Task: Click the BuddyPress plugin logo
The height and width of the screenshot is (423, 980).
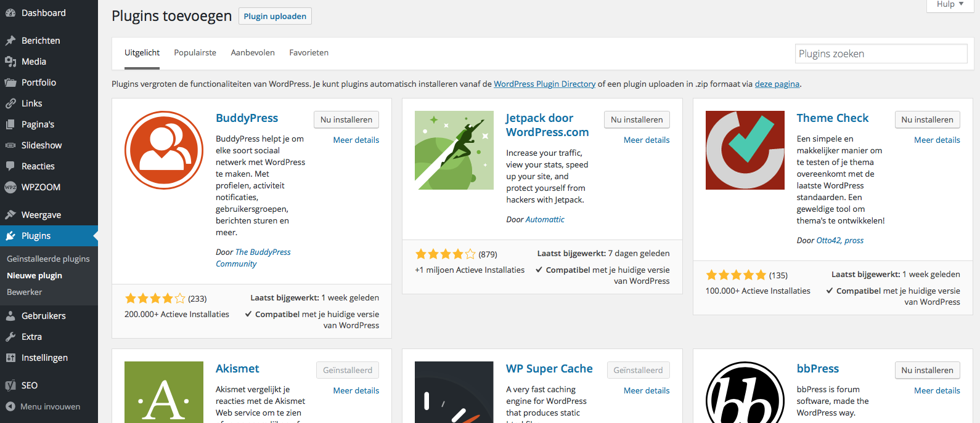Action: point(164,150)
